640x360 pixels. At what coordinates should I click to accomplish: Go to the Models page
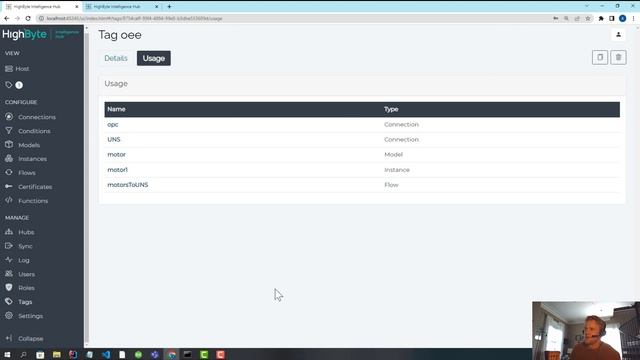coord(22,145)
